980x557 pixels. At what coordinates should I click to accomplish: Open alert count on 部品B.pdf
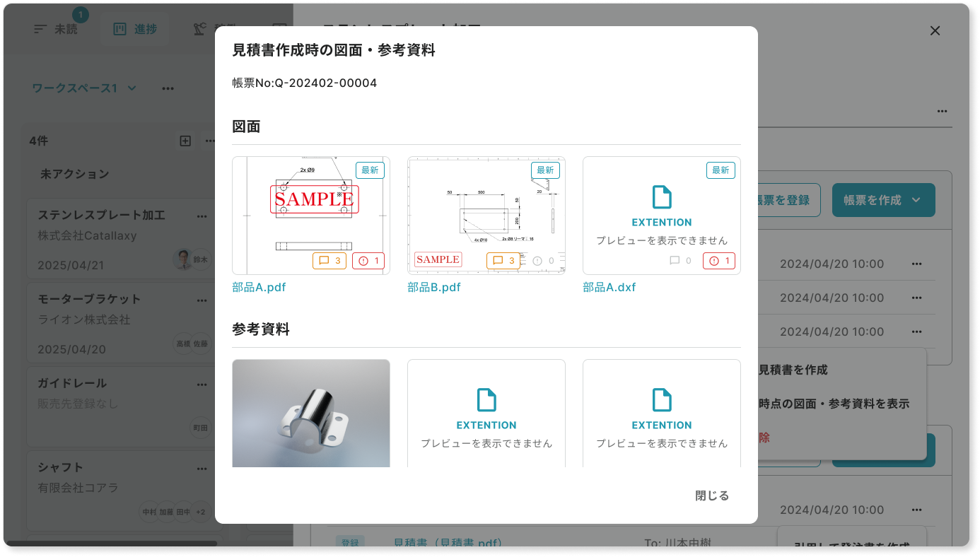coord(543,261)
